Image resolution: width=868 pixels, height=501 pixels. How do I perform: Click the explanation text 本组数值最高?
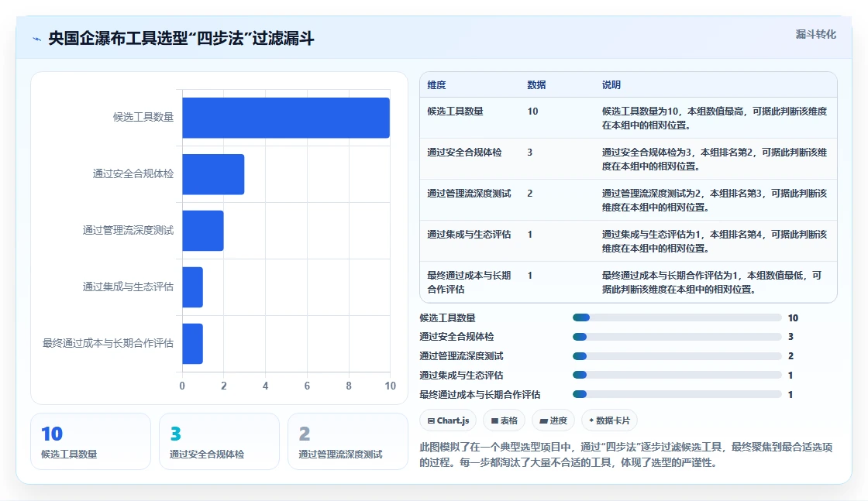pyautogui.click(x=715, y=112)
